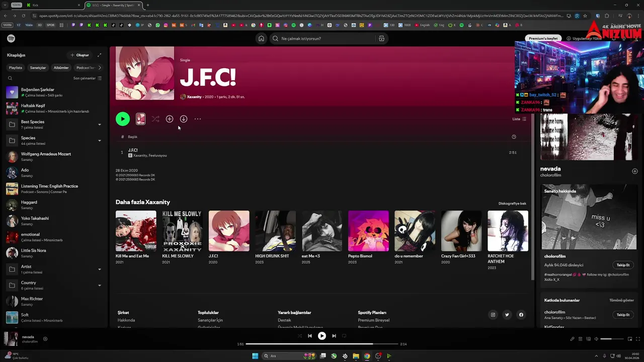Open connect to device icon

click(588, 339)
